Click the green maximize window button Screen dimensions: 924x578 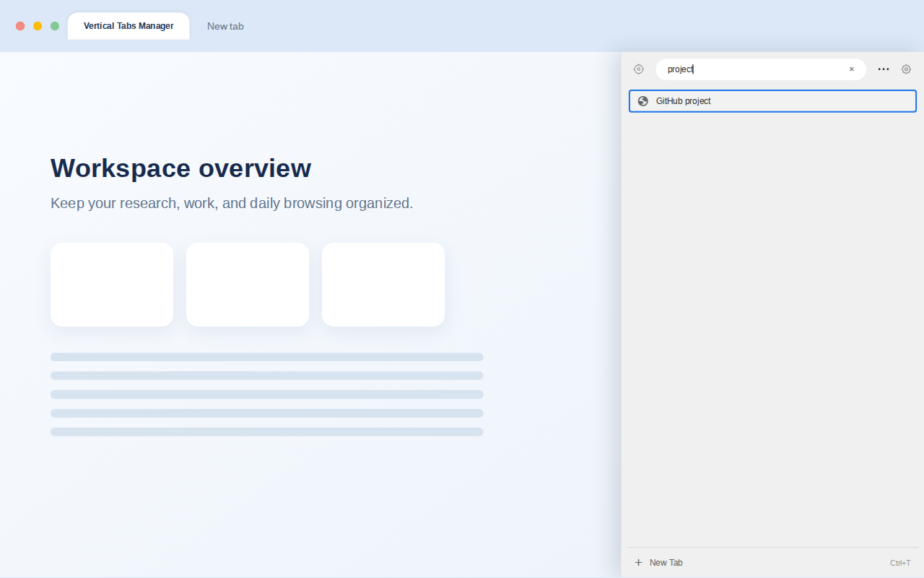55,26
